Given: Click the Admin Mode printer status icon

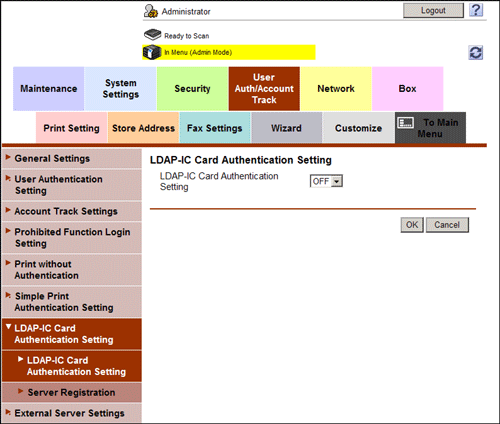Looking at the screenshot, I should click(152, 52).
